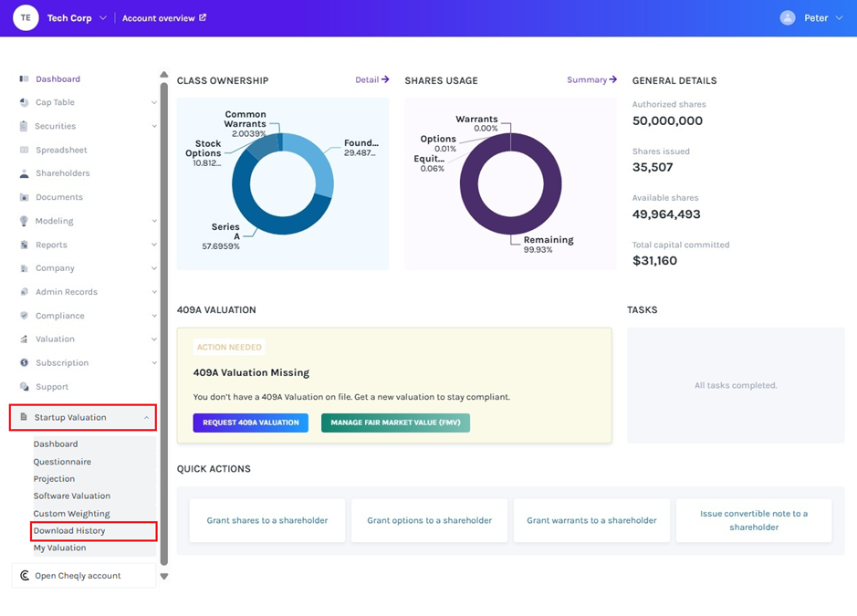
Task: Click the Shareholders person icon
Action: (24, 173)
